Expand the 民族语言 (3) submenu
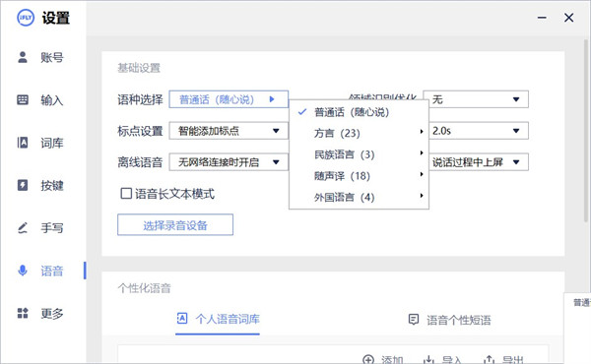Screen dimensions: 591x364 pos(359,154)
